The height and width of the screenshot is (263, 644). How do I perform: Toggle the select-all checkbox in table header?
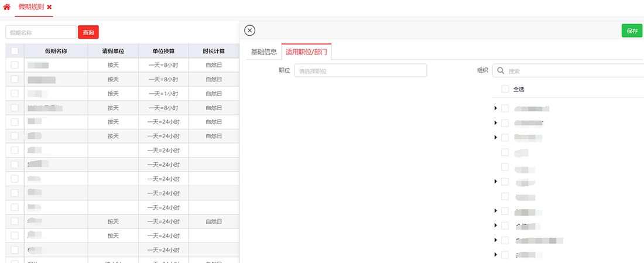[x=15, y=51]
